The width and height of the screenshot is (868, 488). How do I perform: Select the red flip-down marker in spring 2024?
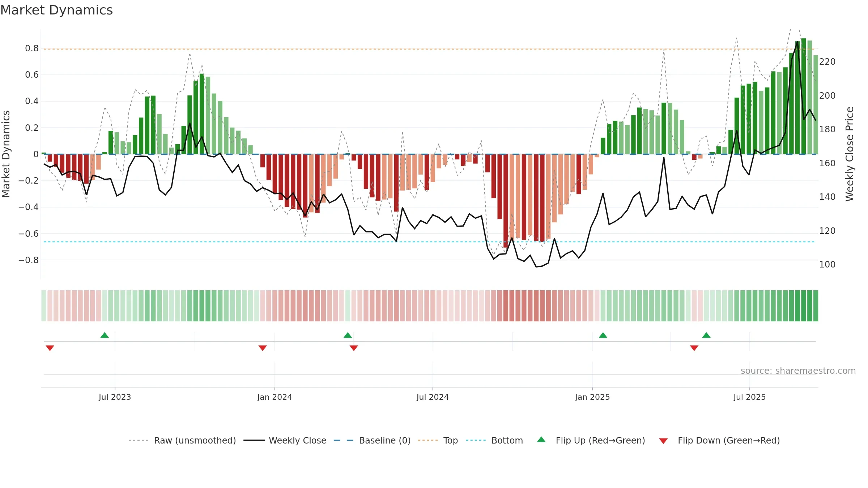tap(354, 348)
